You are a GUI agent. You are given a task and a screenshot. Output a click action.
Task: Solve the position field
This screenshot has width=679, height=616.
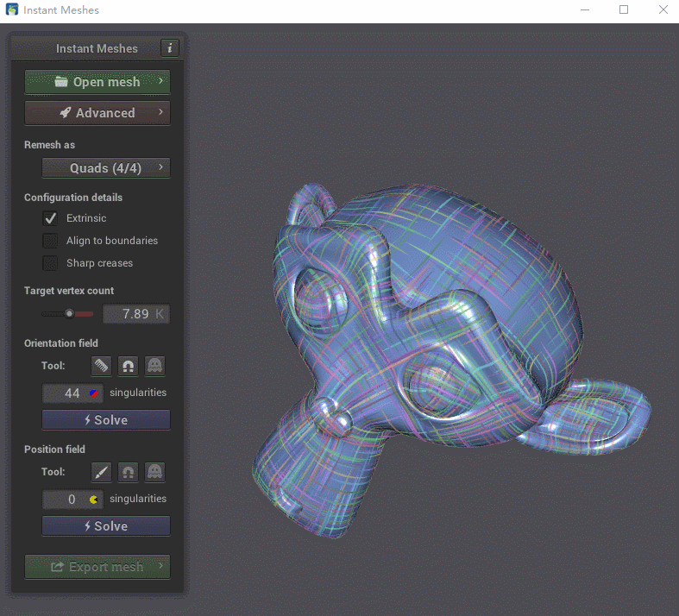106,526
